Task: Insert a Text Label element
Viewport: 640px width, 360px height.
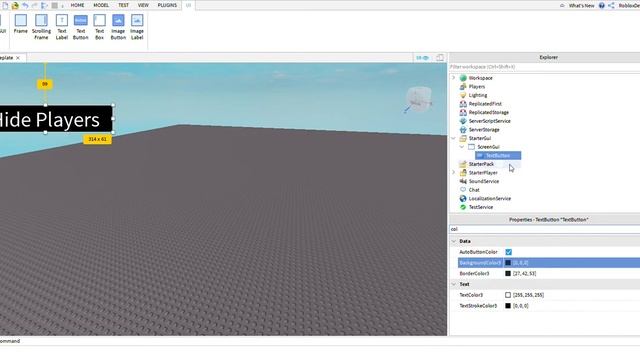Action: click(x=62, y=27)
